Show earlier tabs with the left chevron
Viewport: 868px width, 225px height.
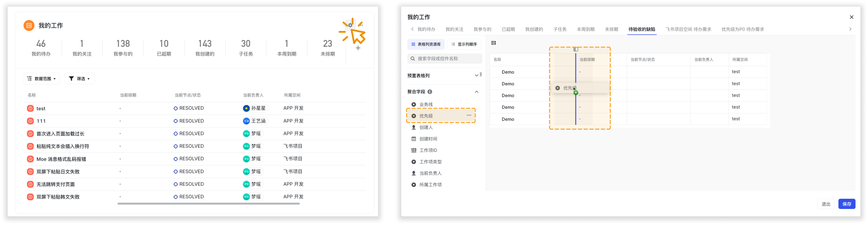(x=412, y=29)
